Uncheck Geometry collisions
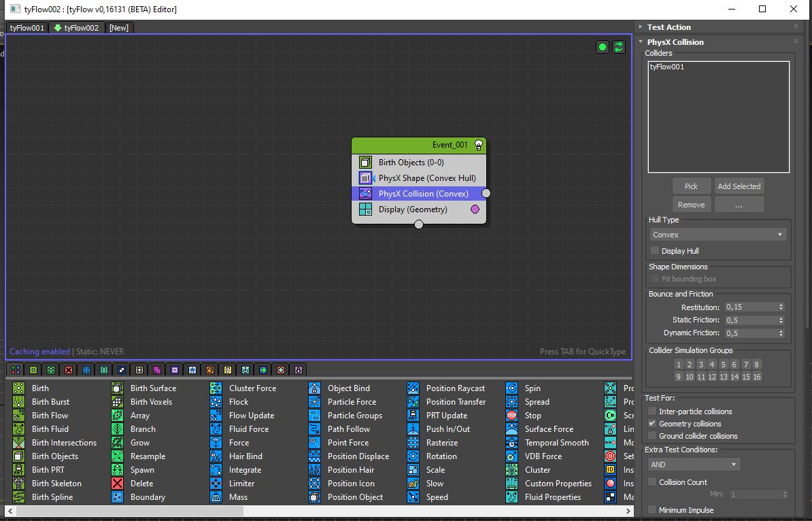The height and width of the screenshot is (521, 812). click(x=652, y=424)
